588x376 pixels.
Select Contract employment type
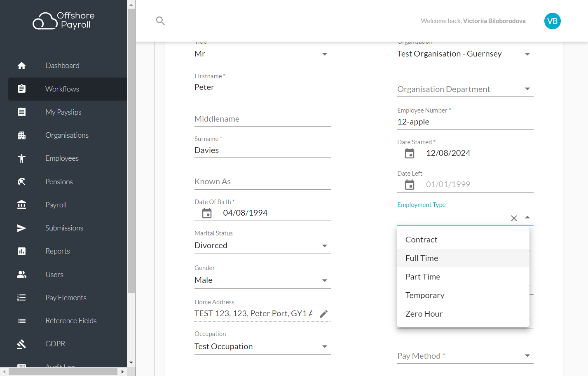click(x=463, y=240)
